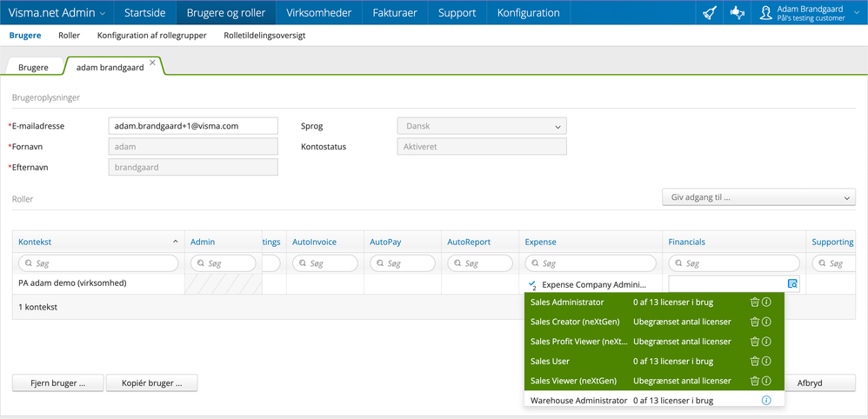The width and height of the screenshot is (868, 419).
Task: Click the AutoPay column header
Action: pos(385,242)
